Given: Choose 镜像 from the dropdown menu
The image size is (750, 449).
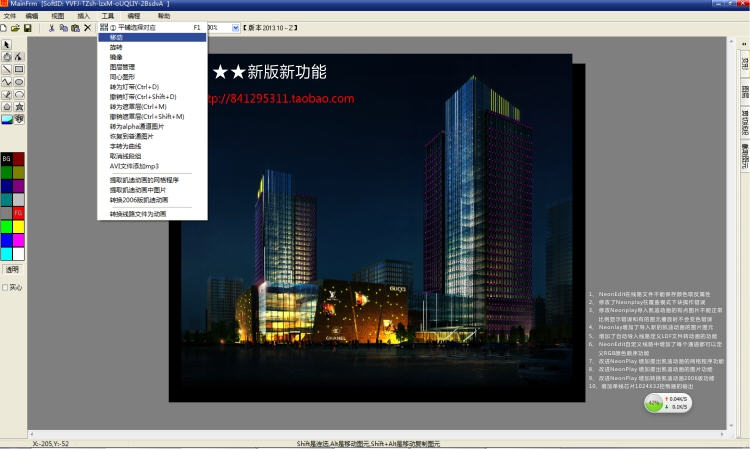Looking at the screenshot, I should (x=152, y=57).
